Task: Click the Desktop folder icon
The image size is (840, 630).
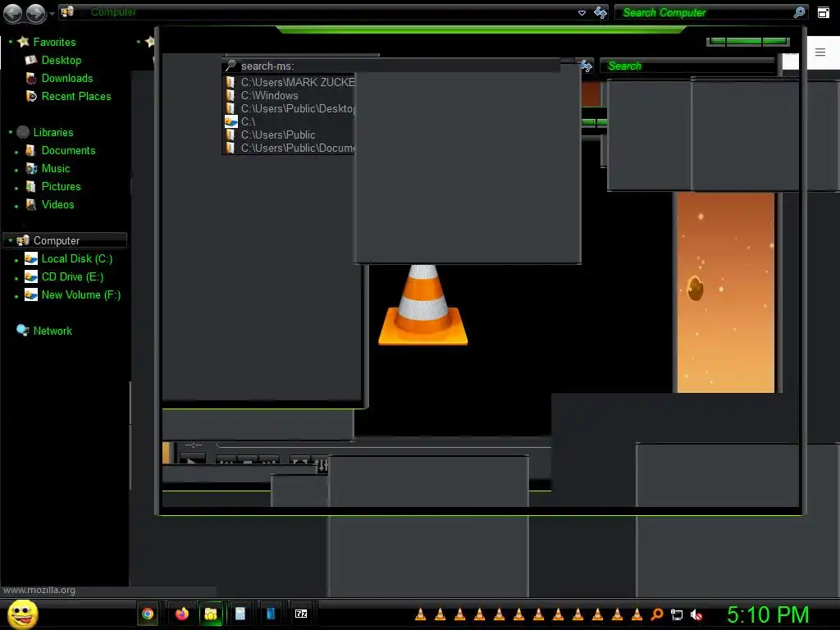Action: [30, 60]
